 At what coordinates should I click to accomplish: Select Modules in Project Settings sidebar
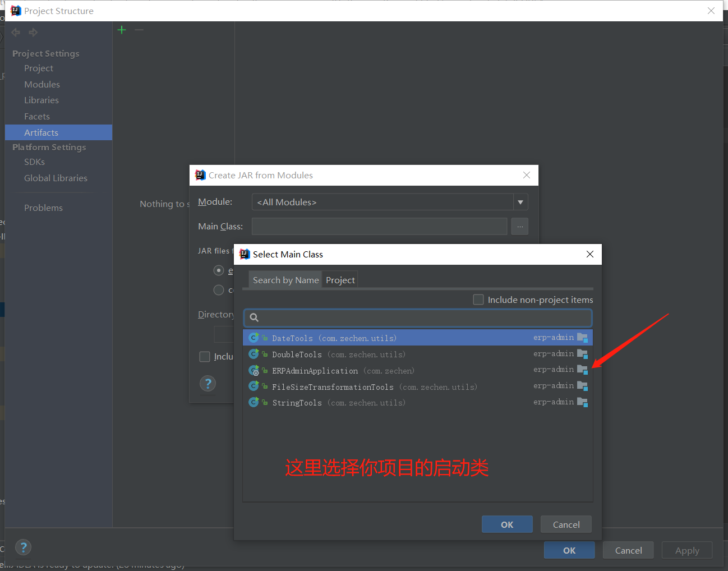tap(42, 84)
